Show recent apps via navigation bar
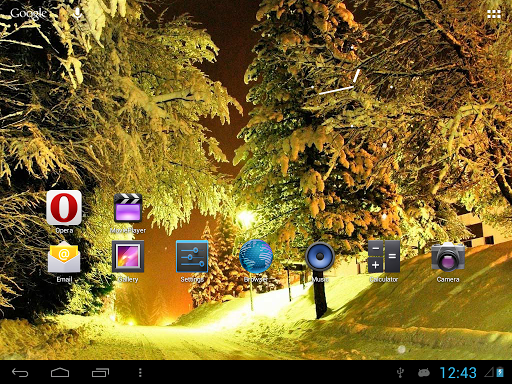 [100, 372]
